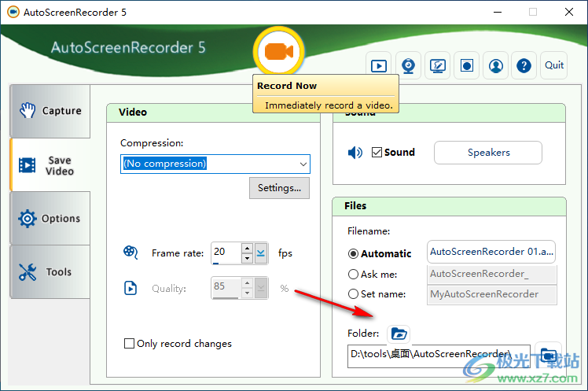The image size is (588, 391).
Task: Select the Save Video tab
Action: (x=50, y=165)
